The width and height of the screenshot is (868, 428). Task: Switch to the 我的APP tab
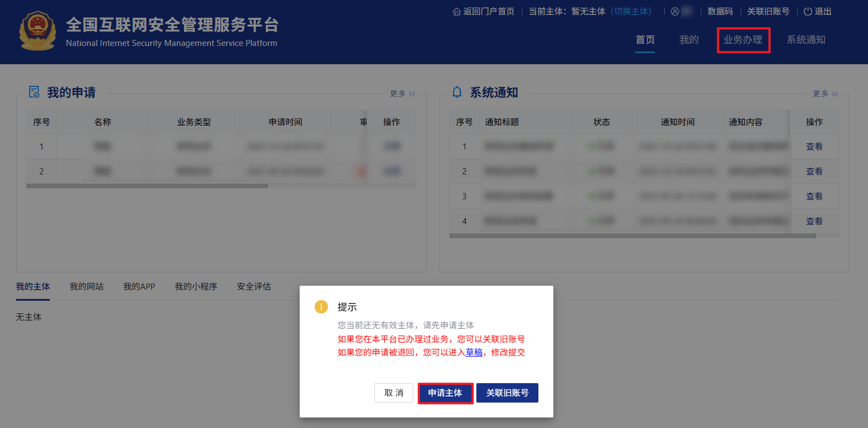click(139, 287)
